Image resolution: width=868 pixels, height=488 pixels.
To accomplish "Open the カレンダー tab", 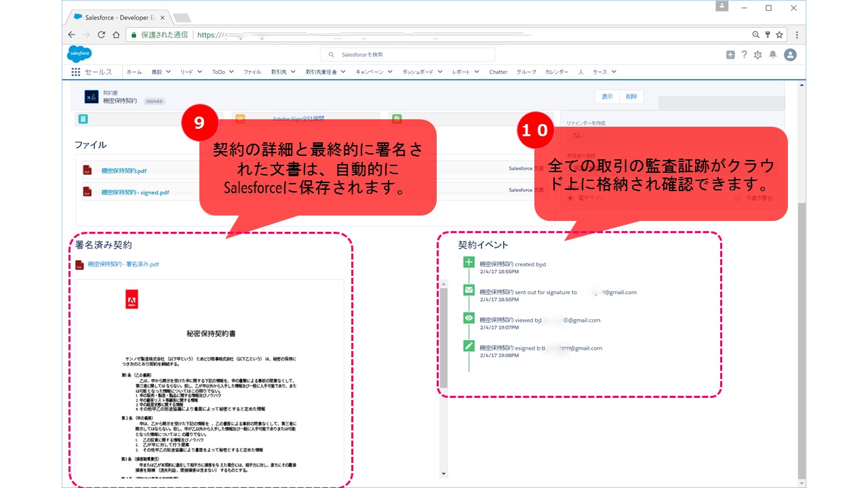I will 557,72.
